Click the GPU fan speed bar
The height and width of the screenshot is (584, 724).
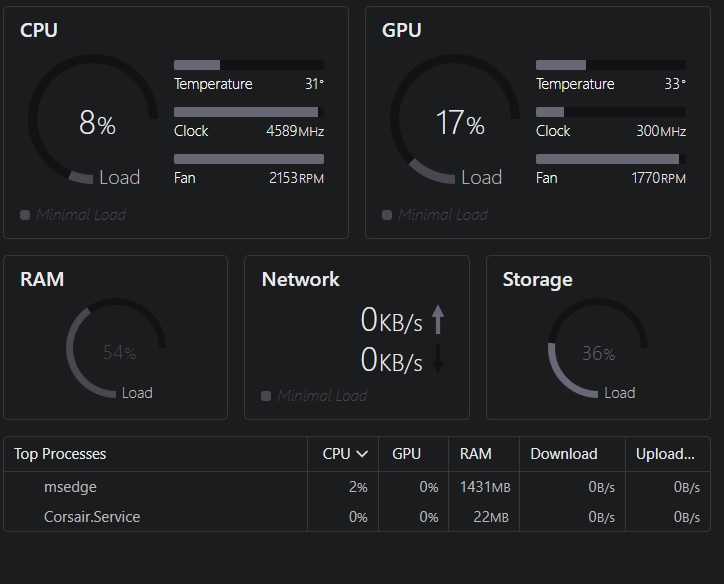[610, 159]
